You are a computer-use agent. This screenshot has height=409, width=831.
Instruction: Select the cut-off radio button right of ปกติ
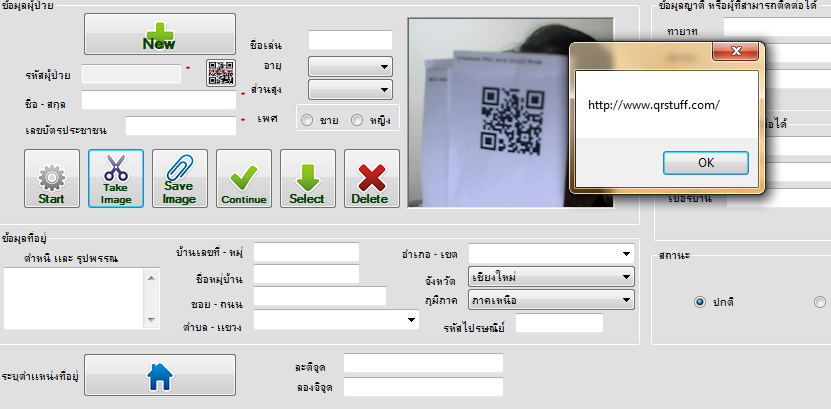click(x=820, y=302)
